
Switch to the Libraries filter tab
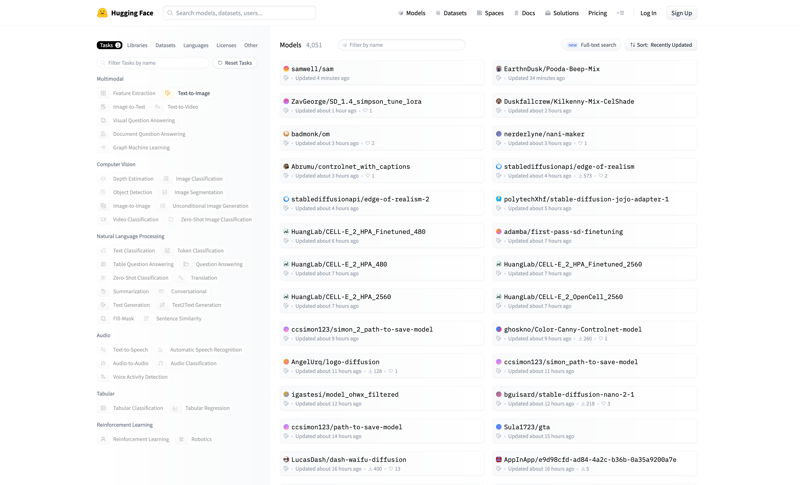[x=137, y=45]
